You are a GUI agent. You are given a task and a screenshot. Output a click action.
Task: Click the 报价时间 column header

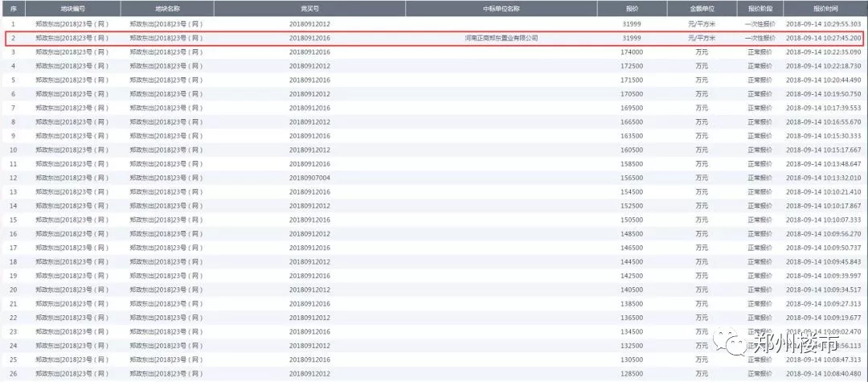[825, 9]
